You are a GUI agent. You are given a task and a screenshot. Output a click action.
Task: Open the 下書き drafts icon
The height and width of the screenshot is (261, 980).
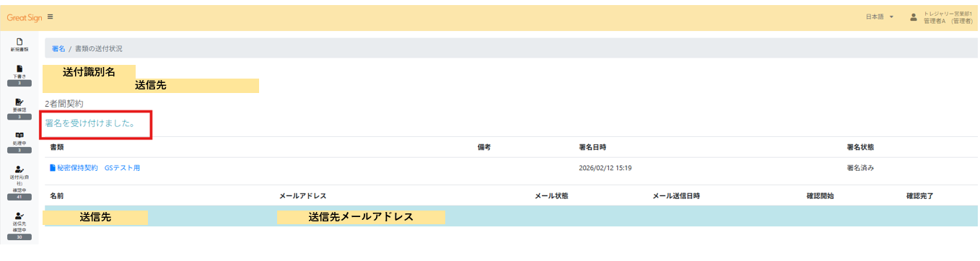19,68
